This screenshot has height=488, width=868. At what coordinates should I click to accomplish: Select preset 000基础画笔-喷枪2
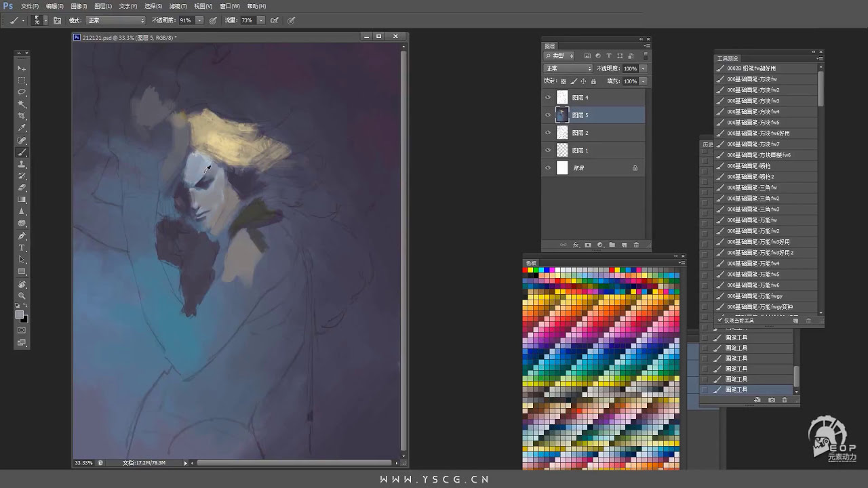(x=766, y=177)
